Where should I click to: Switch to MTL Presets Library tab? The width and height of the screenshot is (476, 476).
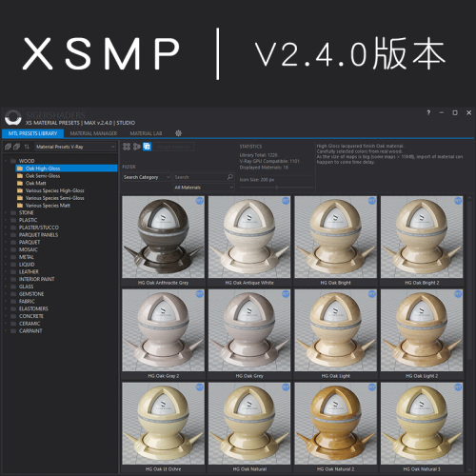point(32,133)
